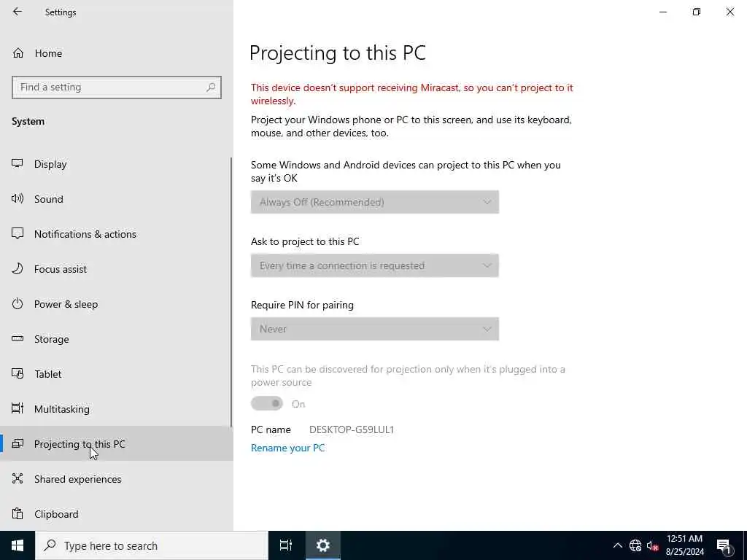
Task: Click the Sound speaker icon in sidebar
Action: 18,199
